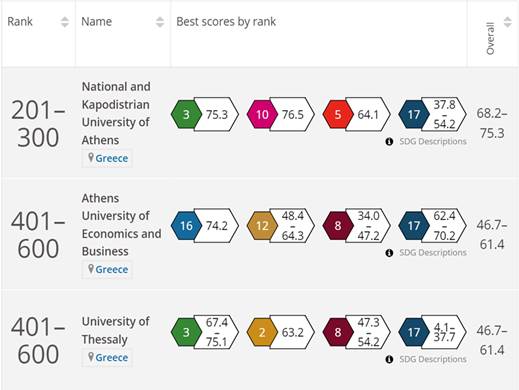Click yellow SDG 2 hexagon for Thessaly

[x=262, y=332]
